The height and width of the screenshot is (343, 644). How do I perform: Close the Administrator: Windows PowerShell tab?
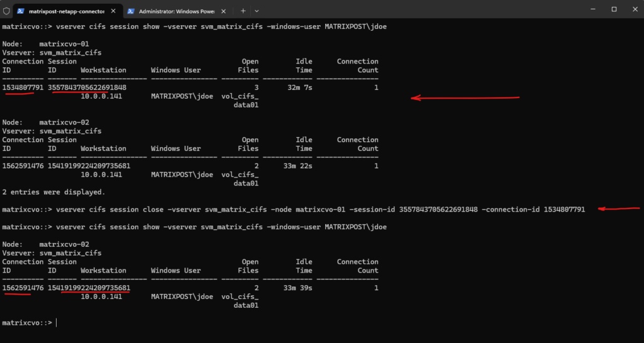click(223, 11)
